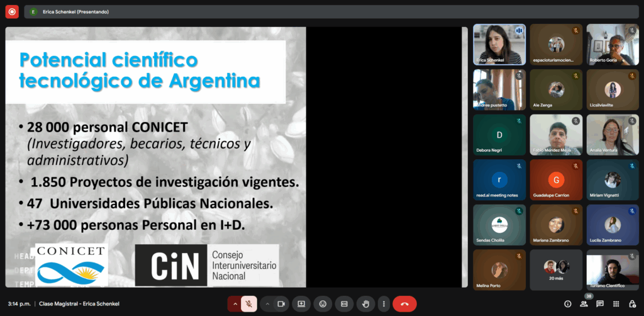Click muted mic icon on espacioturismocien tile
Viewport: 644px width, 316px height.
coord(575,31)
